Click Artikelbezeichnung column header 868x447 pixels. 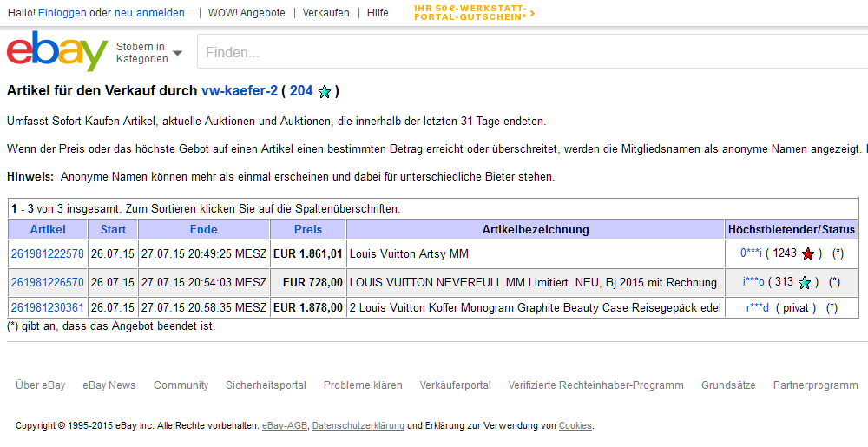(536, 229)
